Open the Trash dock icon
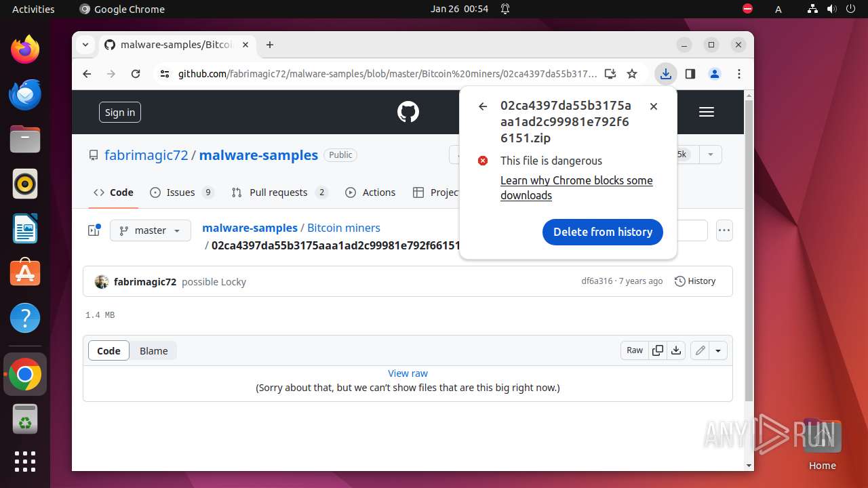 pyautogui.click(x=25, y=419)
